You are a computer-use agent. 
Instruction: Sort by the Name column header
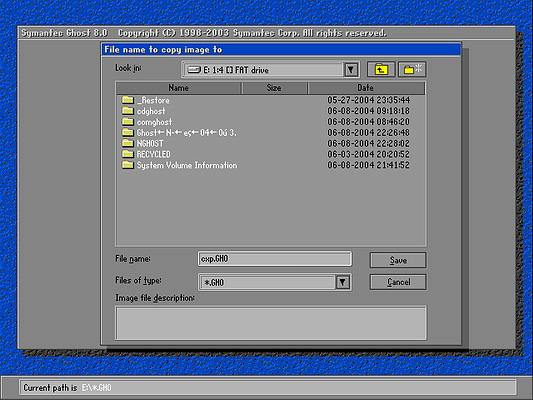point(178,88)
